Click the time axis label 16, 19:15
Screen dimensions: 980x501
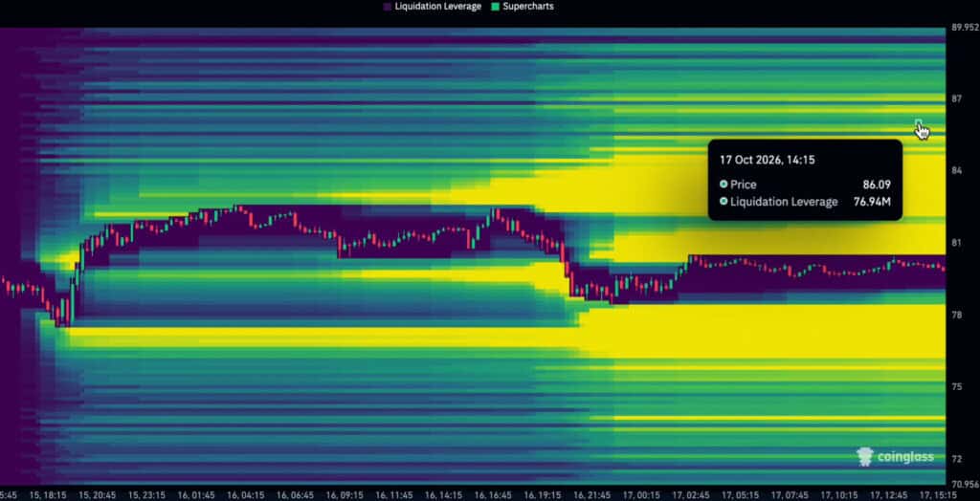coord(543,494)
